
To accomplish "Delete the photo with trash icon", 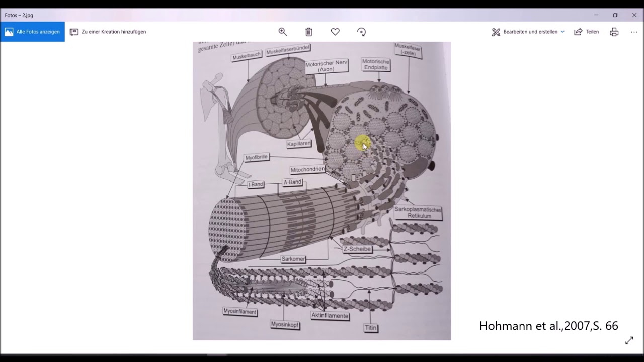I will [309, 32].
